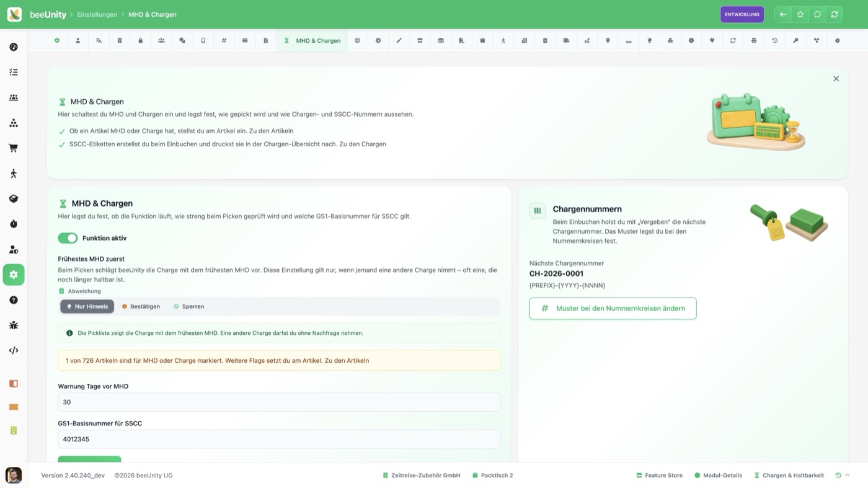Expand the chevron in the bottom-right footer
The image size is (868, 488).
coord(848,475)
